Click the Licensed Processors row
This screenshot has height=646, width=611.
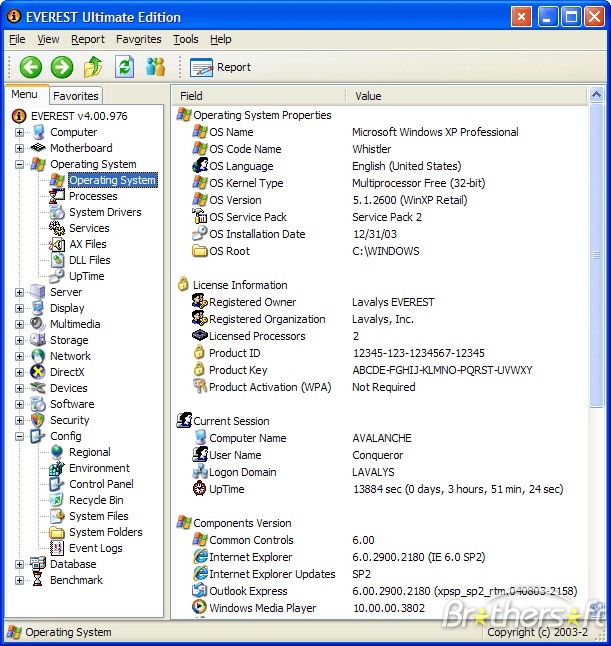[379, 336]
